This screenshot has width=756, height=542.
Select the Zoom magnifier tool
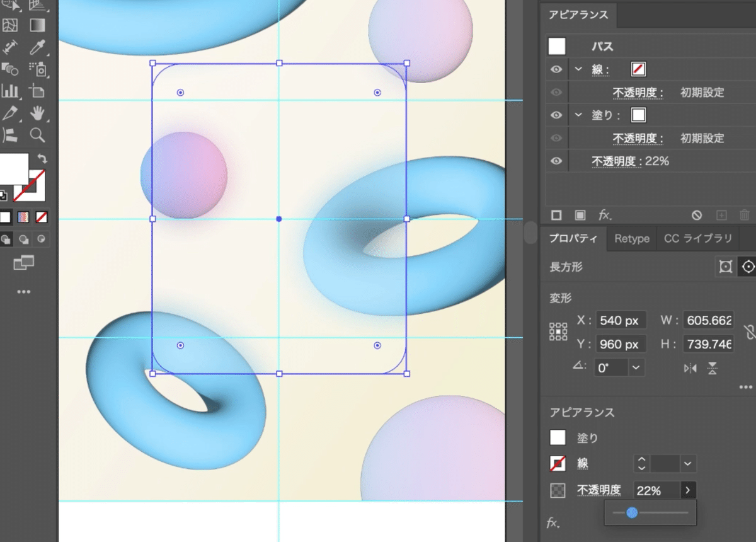(37, 134)
